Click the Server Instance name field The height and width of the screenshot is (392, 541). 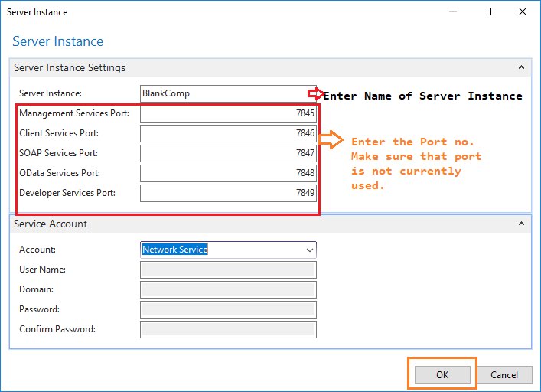[x=228, y=93]
